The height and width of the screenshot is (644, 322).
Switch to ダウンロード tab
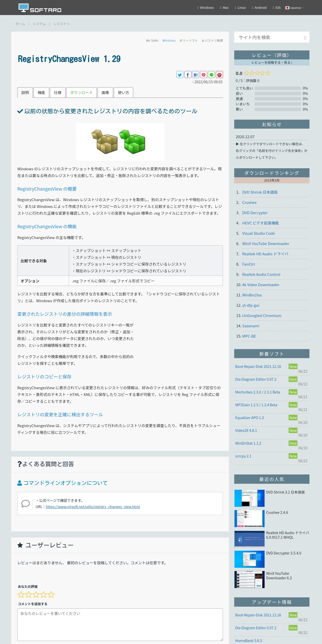tap(82, 93)
